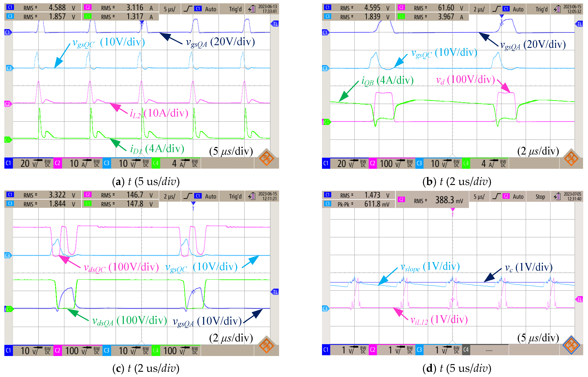Image resolution: width=588 pixels, height=377 pixels.
Task: Click the C1 ground marker in panel (a)
Action: [x=8, y=32]
